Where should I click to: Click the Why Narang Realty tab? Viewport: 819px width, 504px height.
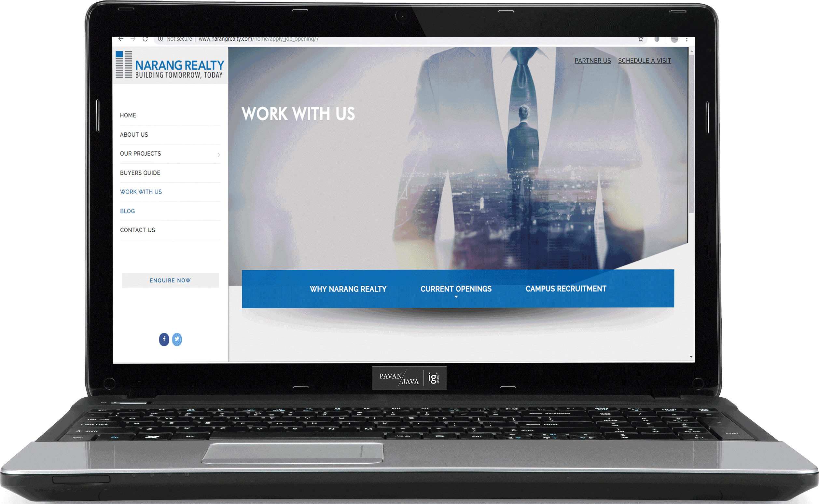349,288
